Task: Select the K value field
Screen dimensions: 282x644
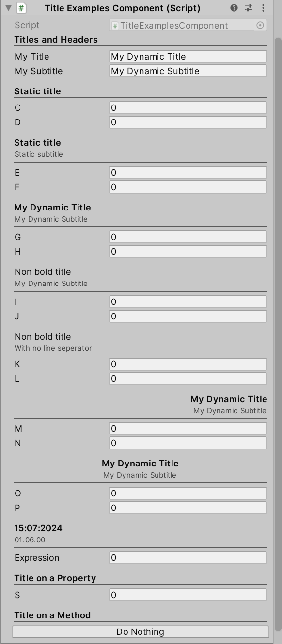Action: point(188,364)
